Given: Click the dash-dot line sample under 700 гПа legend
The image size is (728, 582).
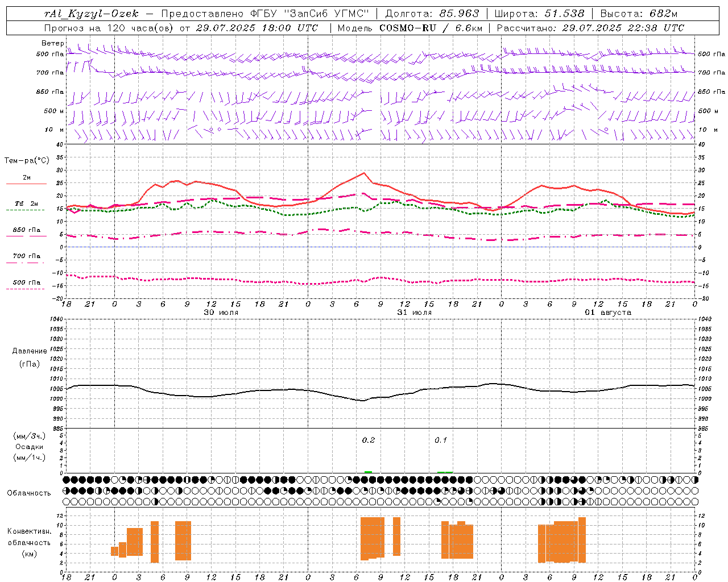Looking at the screenshot, I should (x=25, y=263).
